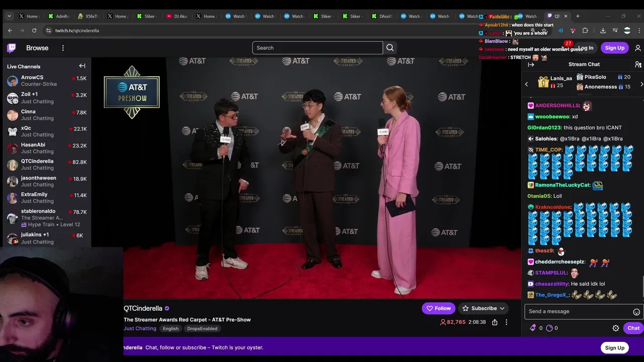Go to Twitch home via logo

pyautogui.click(x=12, y=48)
